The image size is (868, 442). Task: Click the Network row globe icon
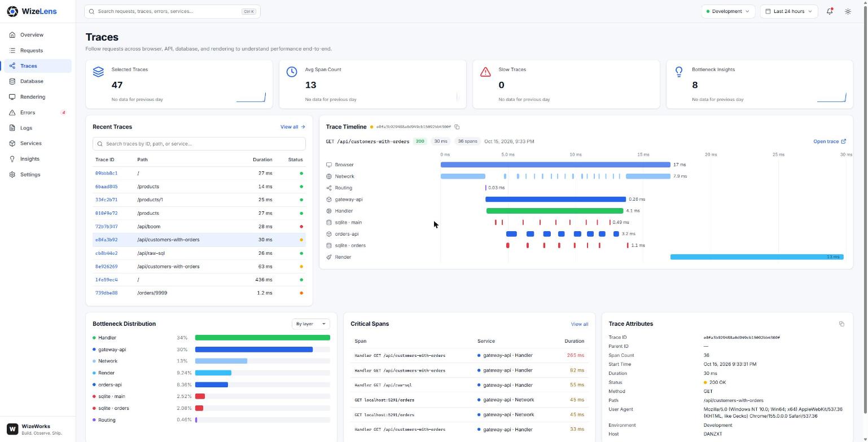coord(329,176)
